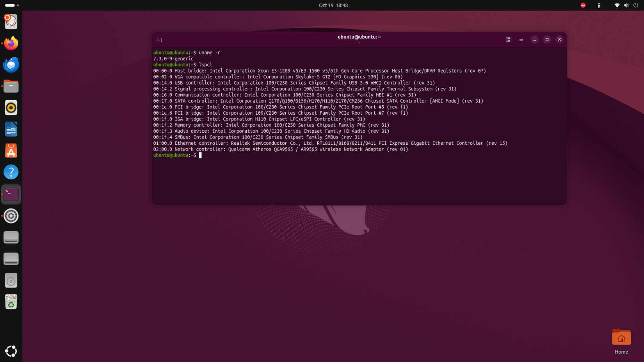Click the Host bridge line

(x=320, y=71)
